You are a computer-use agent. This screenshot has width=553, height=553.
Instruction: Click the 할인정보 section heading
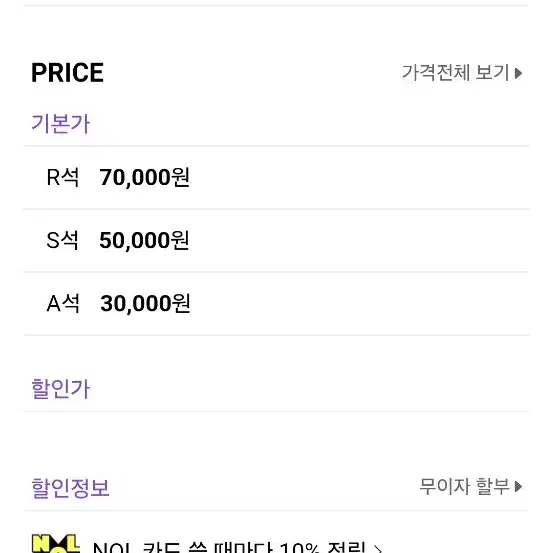pyautogui.click(x=70, y=488)
